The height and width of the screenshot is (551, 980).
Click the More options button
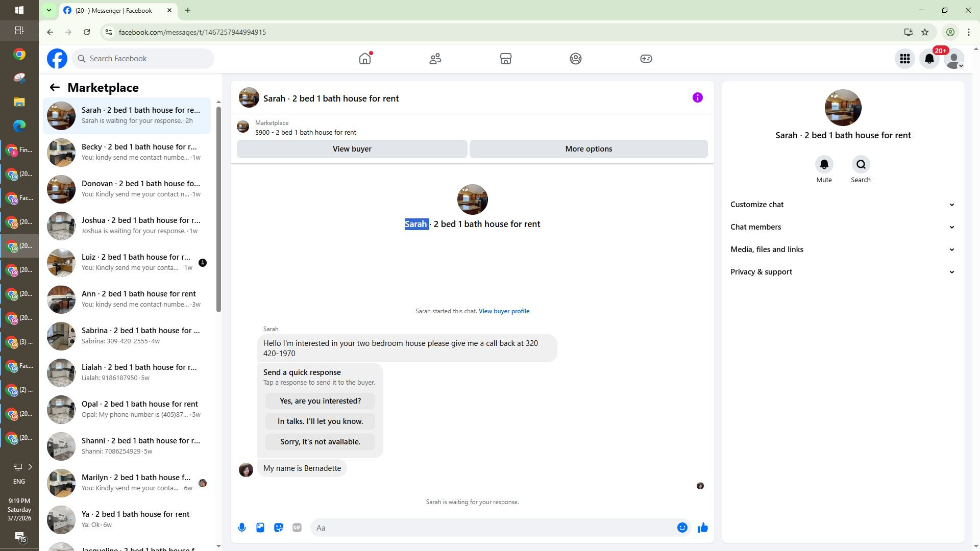[x=589, y=149]
